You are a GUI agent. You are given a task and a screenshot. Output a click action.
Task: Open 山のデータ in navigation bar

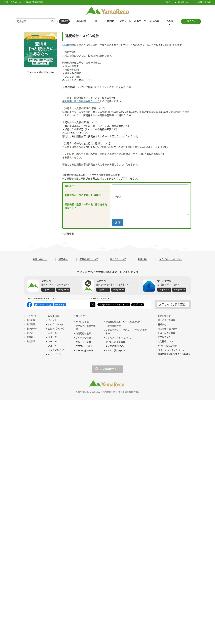point(140,21)
